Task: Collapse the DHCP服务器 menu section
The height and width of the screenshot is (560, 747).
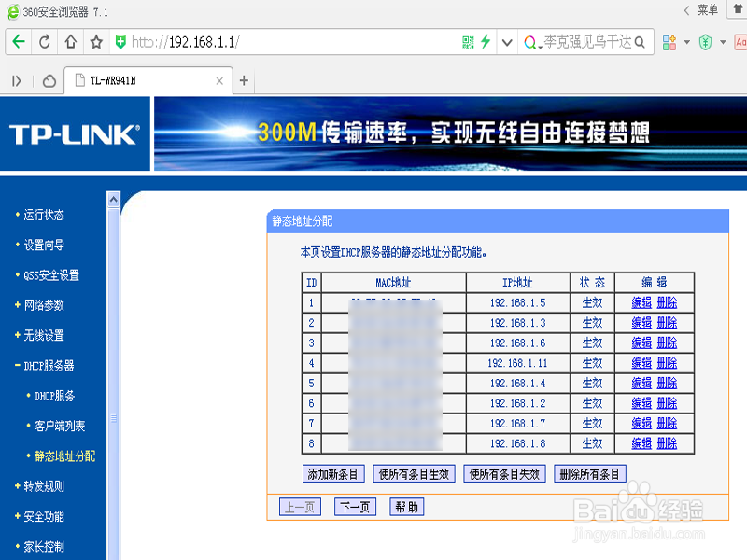Action: 49,366
